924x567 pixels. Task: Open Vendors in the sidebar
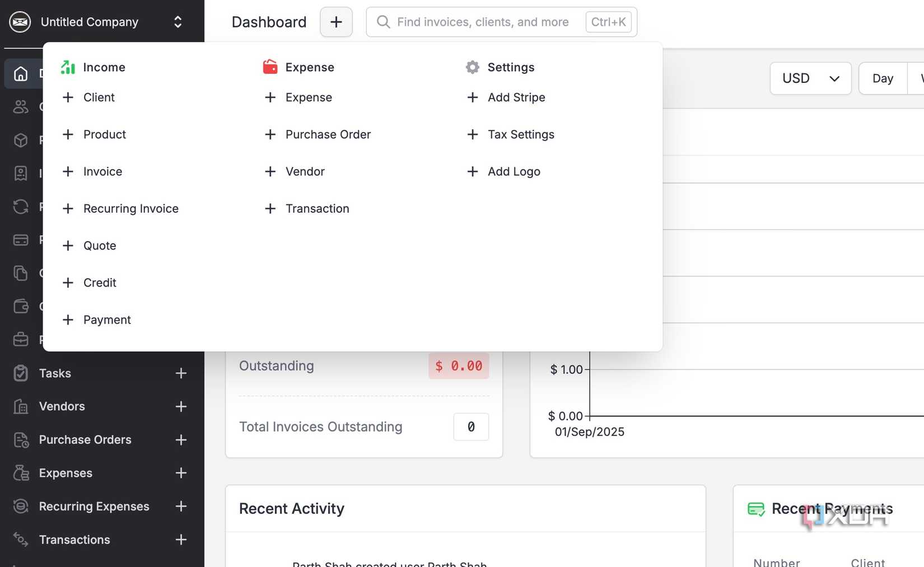tap(62, 406)
